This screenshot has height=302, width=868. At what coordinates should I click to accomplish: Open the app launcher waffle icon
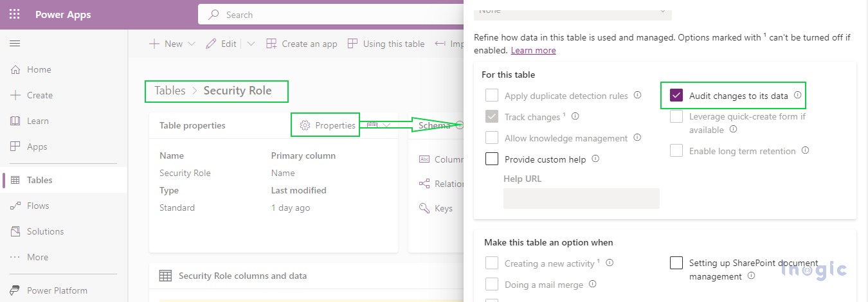15,15
